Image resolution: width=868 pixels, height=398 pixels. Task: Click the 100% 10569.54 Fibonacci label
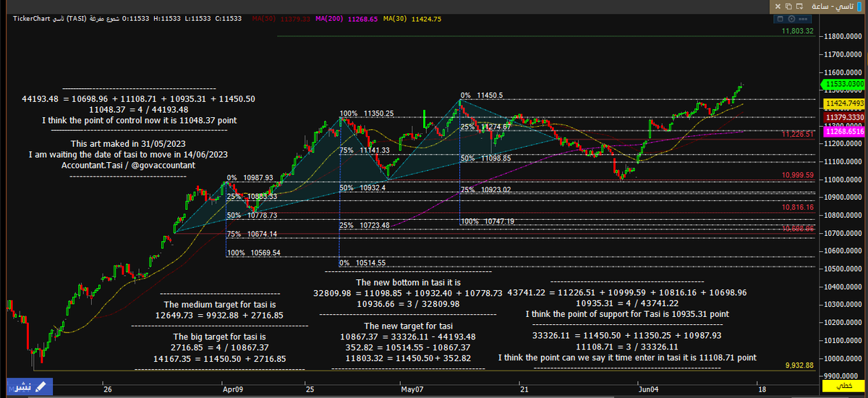click(x=254, y=253)
